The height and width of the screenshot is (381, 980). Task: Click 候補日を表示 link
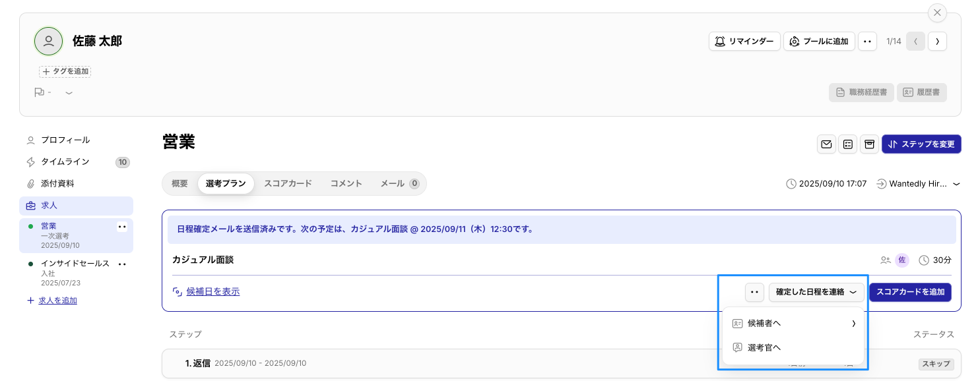(212, 291)
